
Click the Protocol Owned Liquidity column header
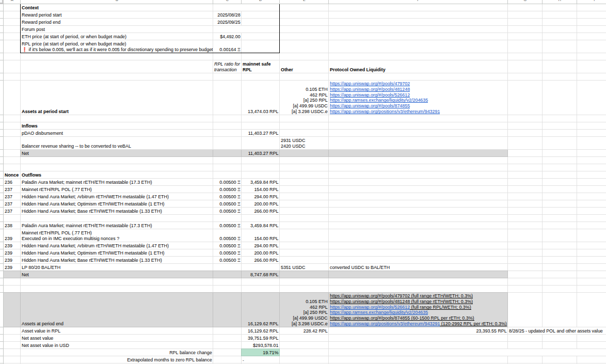pos(357,70)
